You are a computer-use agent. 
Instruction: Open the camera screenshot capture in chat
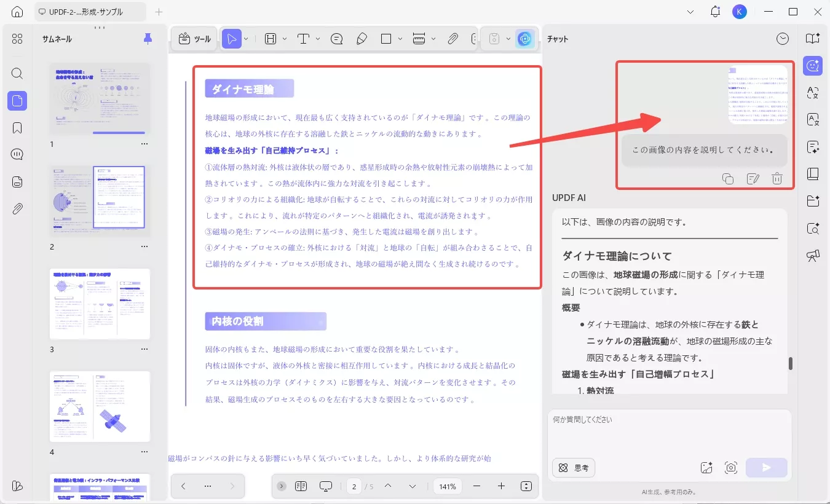pyautogui.click(x=731, y=468)
